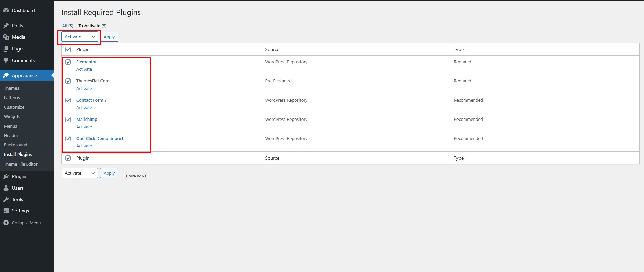The image size is (644, 272).
Task: Open the top bulk action Activate dropdown
Action: [80, 37]
